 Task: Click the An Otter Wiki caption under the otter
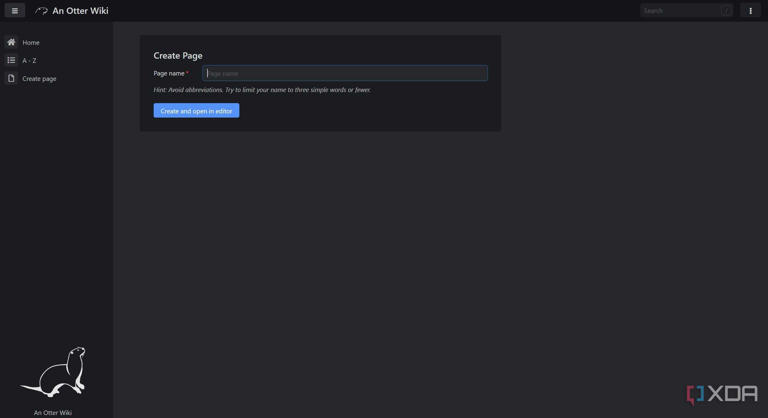53,413
